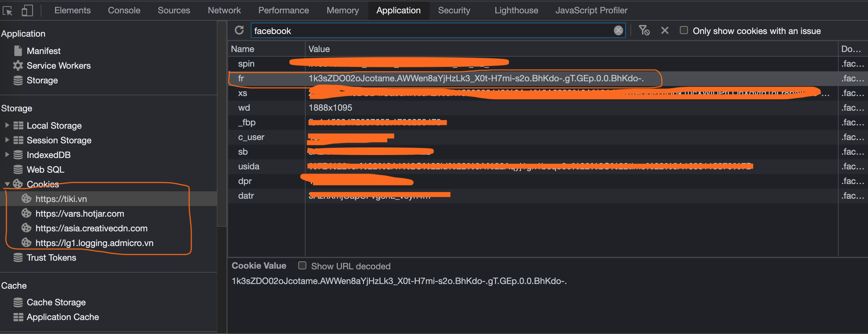The width and height of the screenshot is (868, 334).
Task: Click the clear all cookies filter icon
Action: pos(644,31)
